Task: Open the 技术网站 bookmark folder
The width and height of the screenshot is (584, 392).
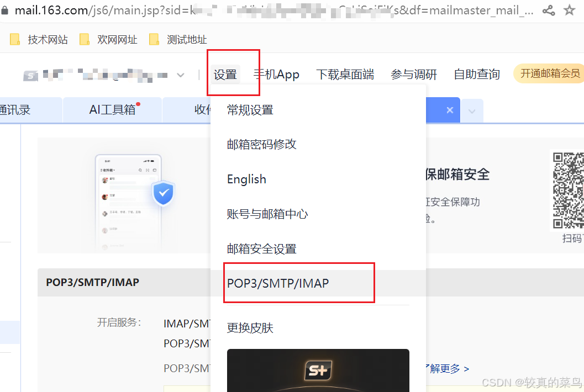Action: pyautogui.click(x=39, y=39)
